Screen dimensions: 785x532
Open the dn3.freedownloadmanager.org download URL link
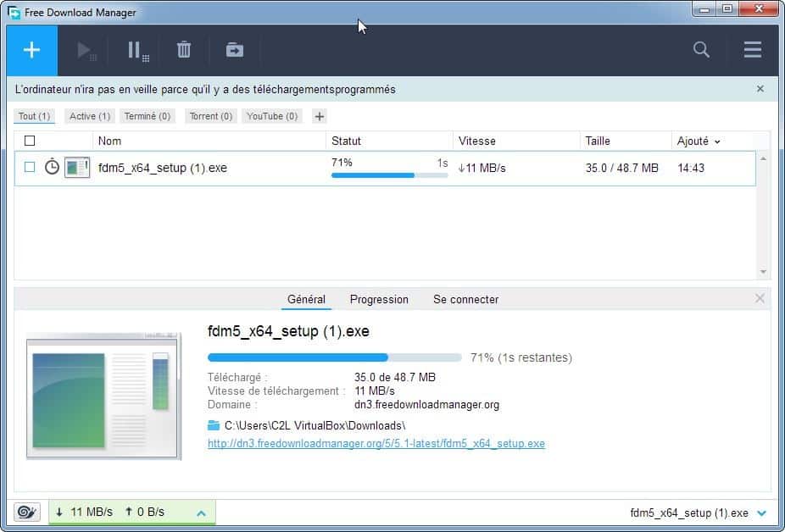pos(376,443)
